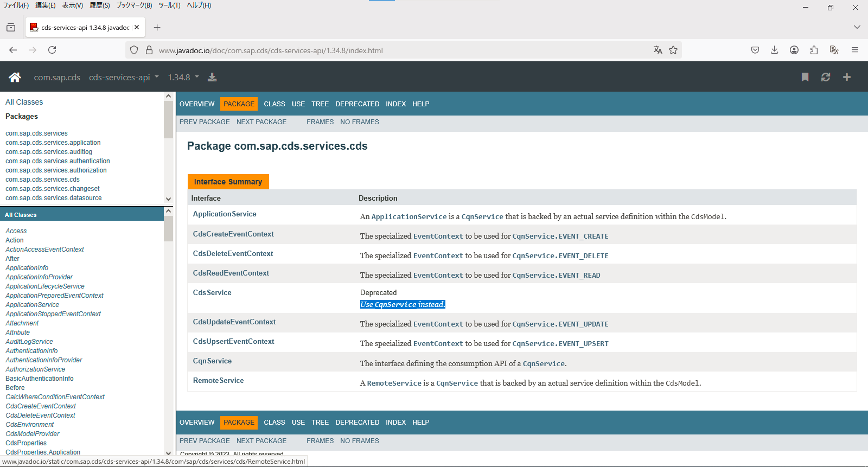Click bottom navigation USE link
Viewport: 868px width, 467px height.
(x=298, y=423)
